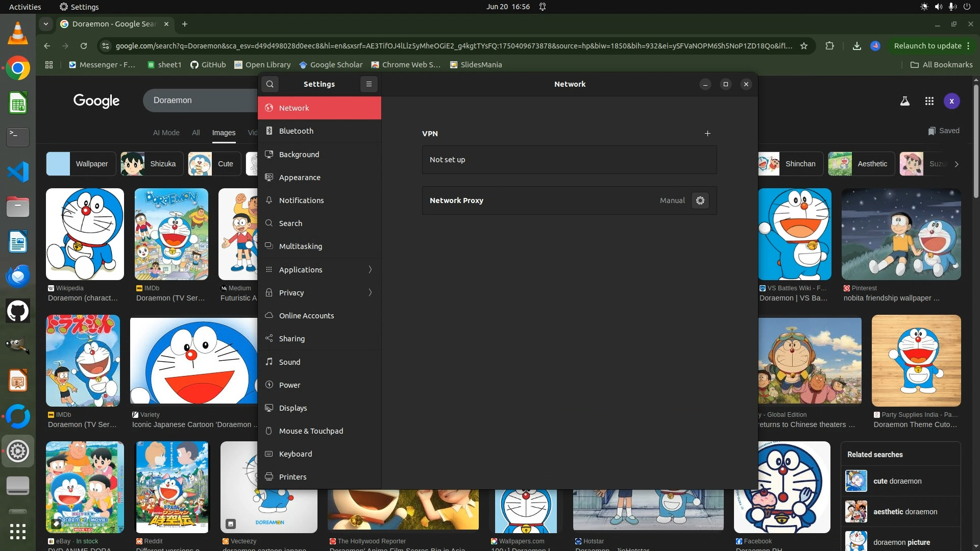Open Google Search Labs flask icon
Image resolution: width=980 pixels, height=551 pixels.
pos(904,101)
